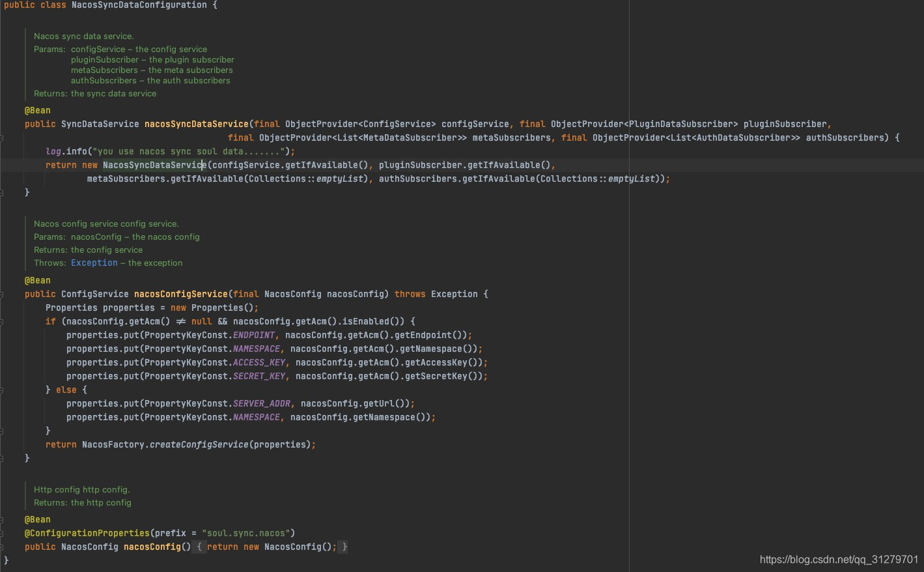Select 'ObjectProvider<ConfigService>' parameter type
This screenshot has height=572, width=924.
(x=361, y=124)
